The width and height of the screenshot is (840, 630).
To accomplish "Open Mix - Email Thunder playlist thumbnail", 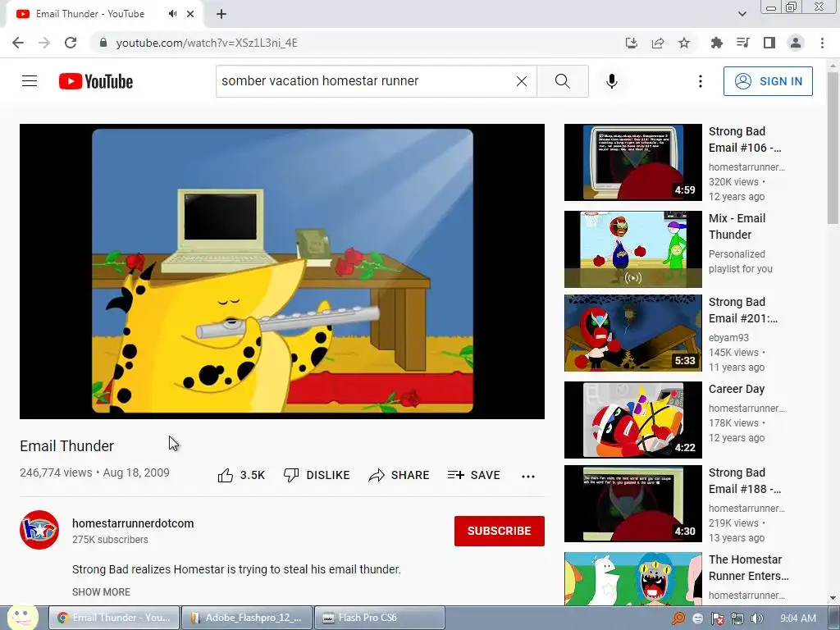I will 632,249.
